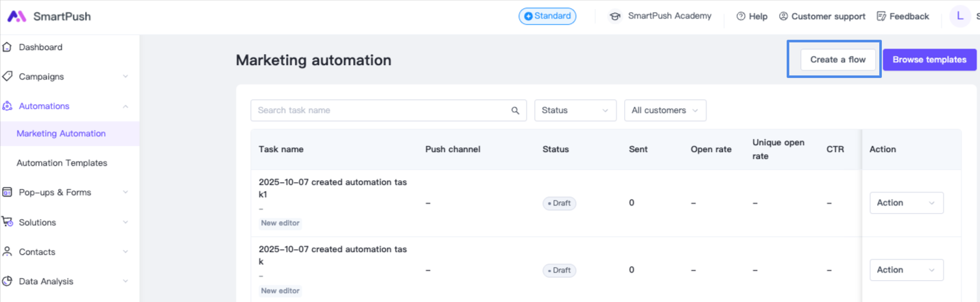Viewport: 980px width, 302px height.
Task: Open the All customers dropdown
Action: [665, 110]
